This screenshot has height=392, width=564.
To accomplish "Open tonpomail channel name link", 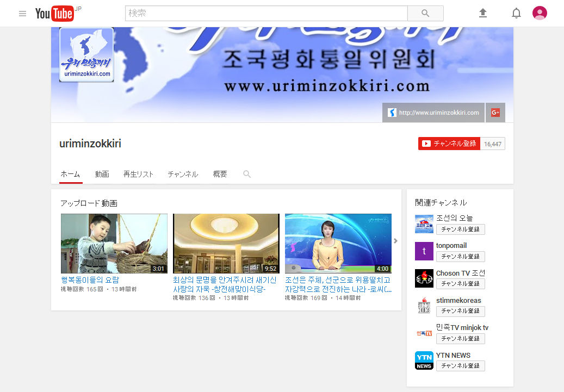I will [451, 246].
